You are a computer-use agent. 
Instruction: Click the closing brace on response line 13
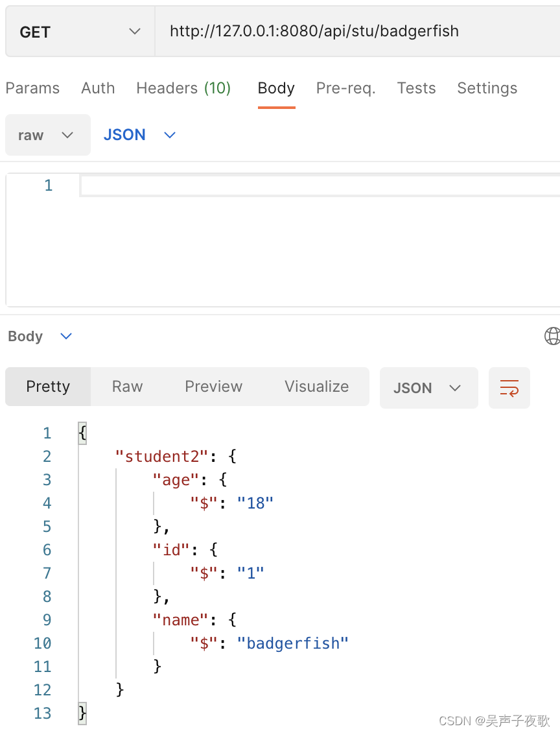click(x=83, y=714)
